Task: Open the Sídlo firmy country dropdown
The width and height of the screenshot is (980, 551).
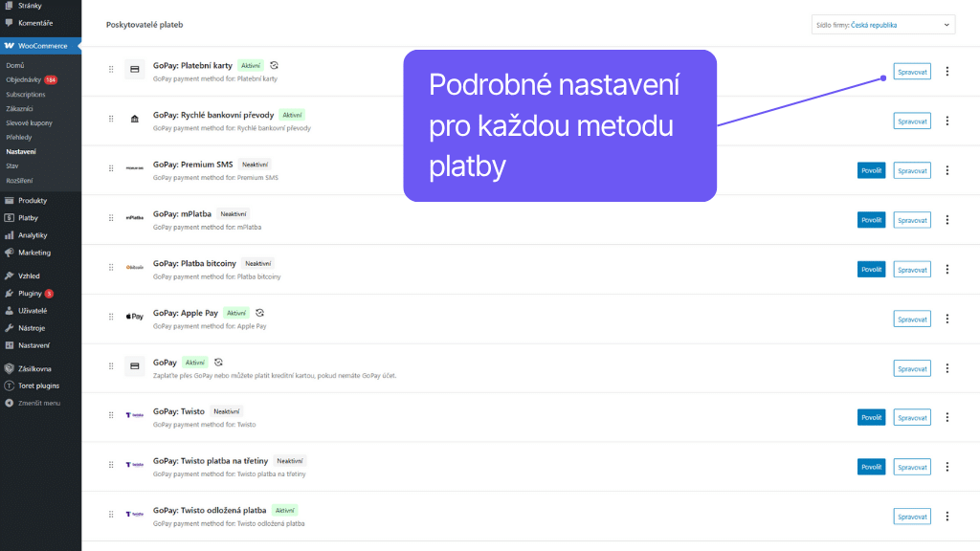Action: pyautogui.click(x=881, y=25)
